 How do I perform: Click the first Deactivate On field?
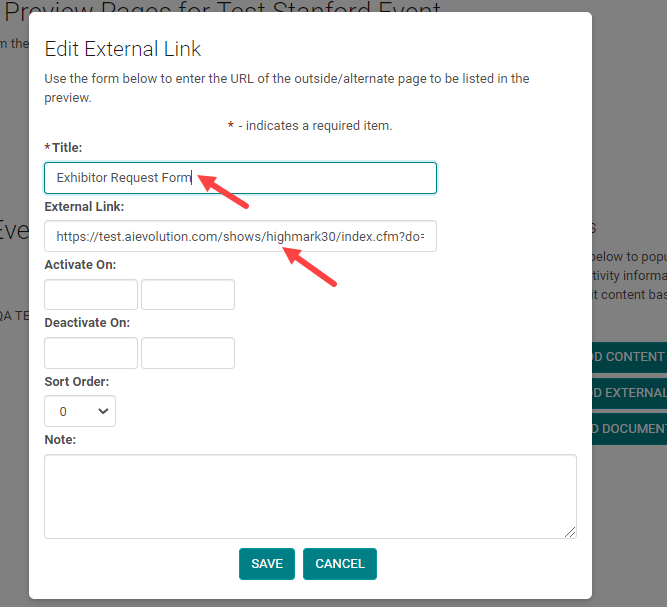click(91, 353)
